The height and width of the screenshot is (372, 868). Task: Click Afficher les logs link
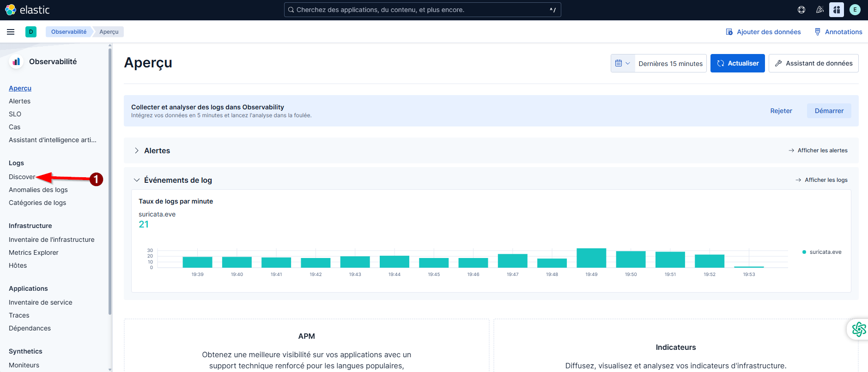point(826,180)
